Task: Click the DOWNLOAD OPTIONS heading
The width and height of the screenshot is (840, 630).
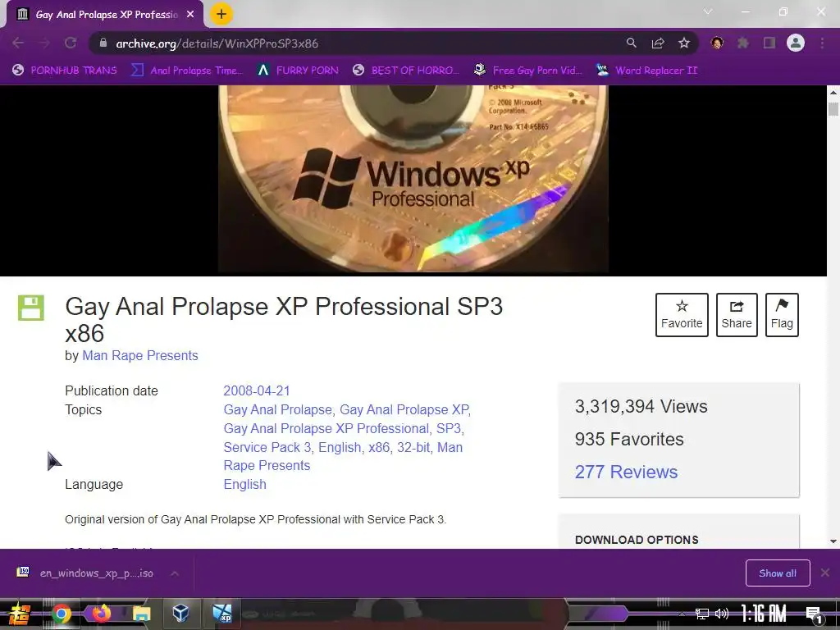Action: point(637,540)
